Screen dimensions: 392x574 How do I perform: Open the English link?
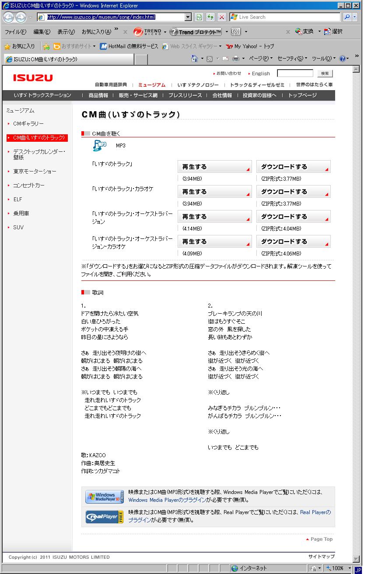click(261, 73)
